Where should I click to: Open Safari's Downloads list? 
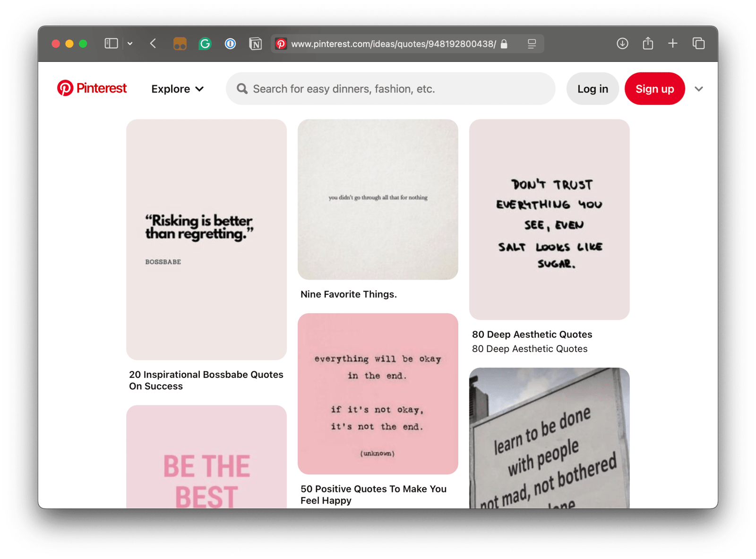622,43
